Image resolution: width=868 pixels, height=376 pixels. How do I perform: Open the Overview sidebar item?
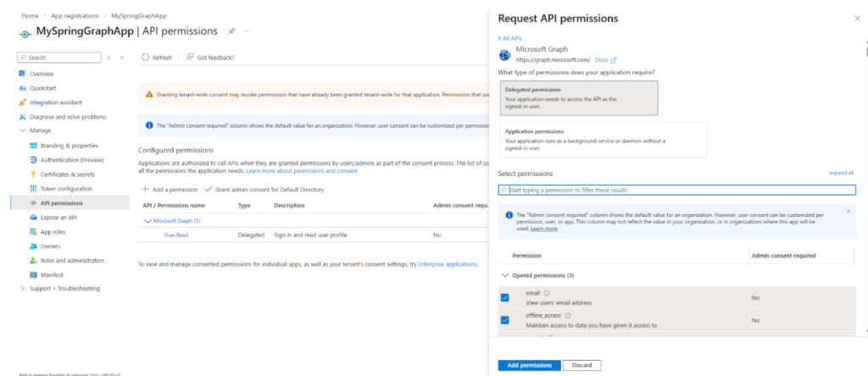click(42, 74)
